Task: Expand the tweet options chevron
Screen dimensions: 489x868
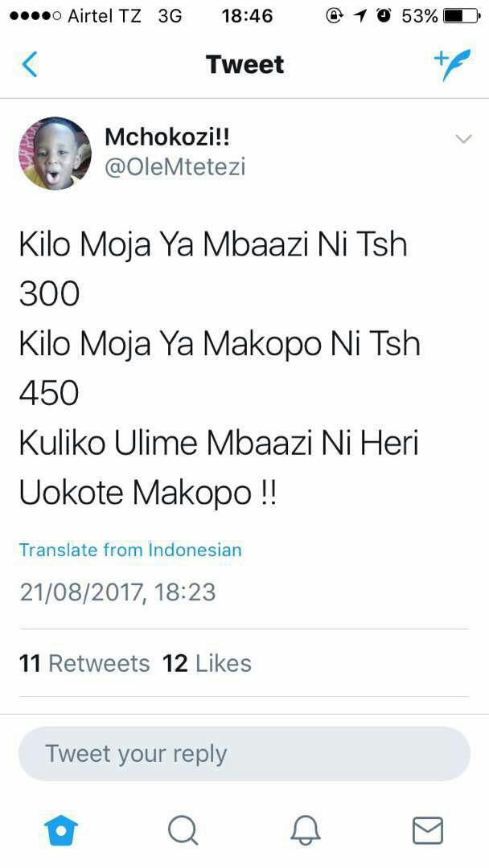Action: 463,139
